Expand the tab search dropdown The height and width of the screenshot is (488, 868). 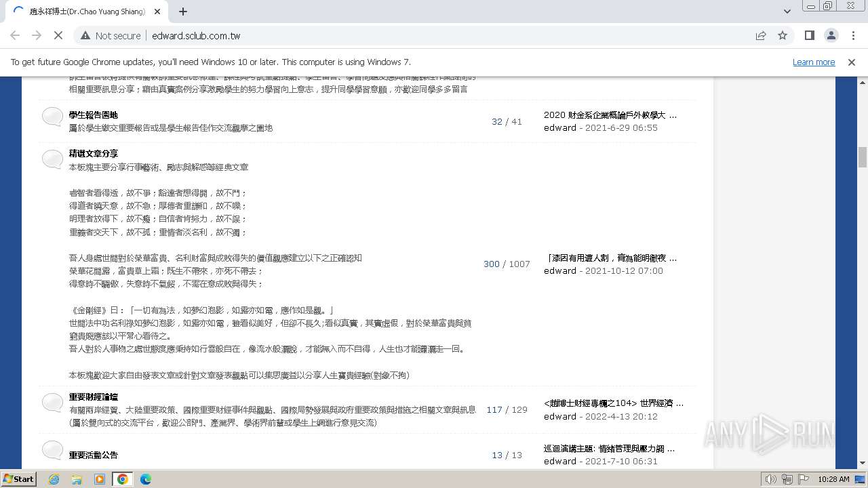787,12
